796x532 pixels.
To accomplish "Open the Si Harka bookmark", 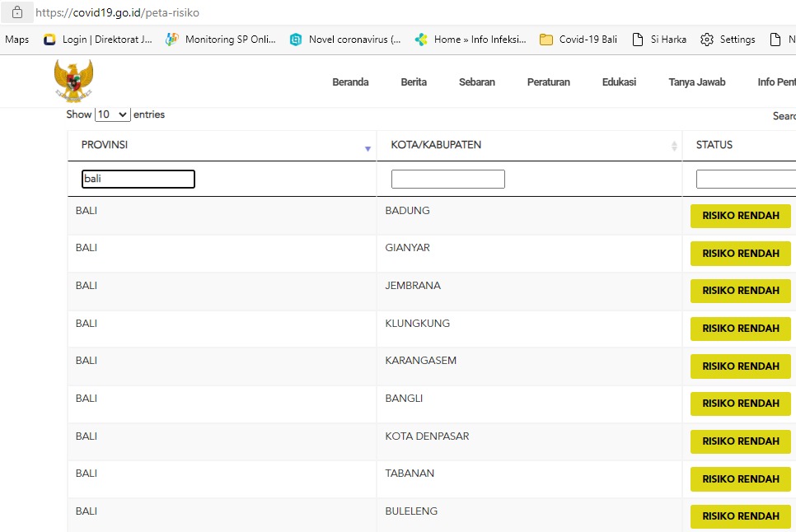I will [x=659, y=40].
